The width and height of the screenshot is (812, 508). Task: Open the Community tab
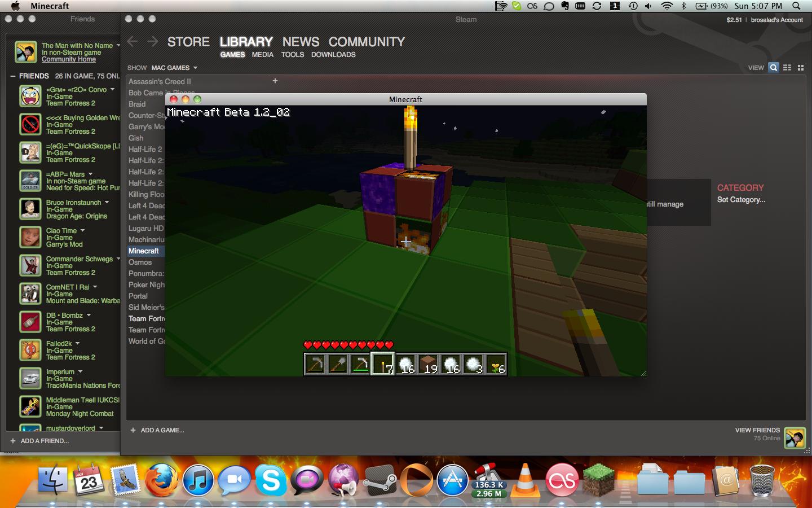(367, 42)
